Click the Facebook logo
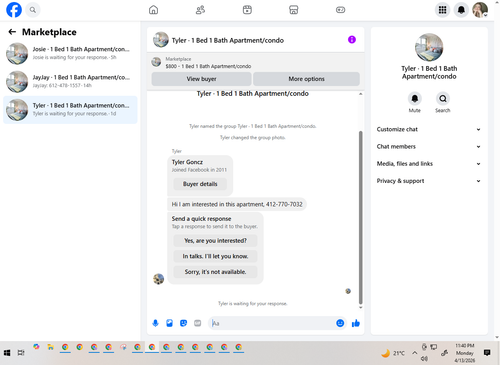This screenshot has height=365, width=500. click(x=14, y=10)
